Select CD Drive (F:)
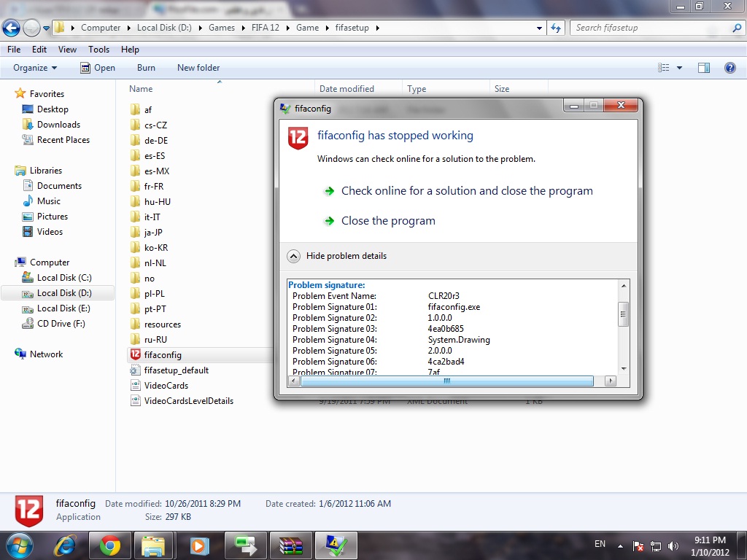 coord(61,323)
